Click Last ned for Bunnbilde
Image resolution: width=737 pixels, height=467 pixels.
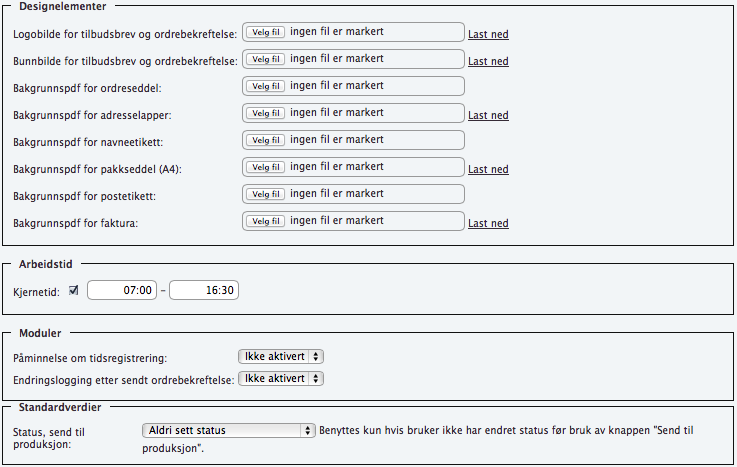click(488, 61)
